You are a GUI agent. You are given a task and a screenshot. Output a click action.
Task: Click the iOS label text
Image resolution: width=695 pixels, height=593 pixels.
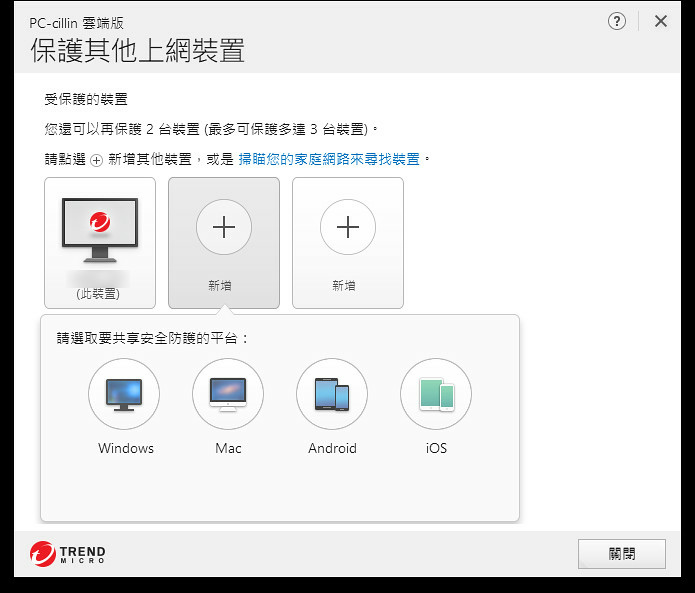pyautogui.click(x=437, y=448)
